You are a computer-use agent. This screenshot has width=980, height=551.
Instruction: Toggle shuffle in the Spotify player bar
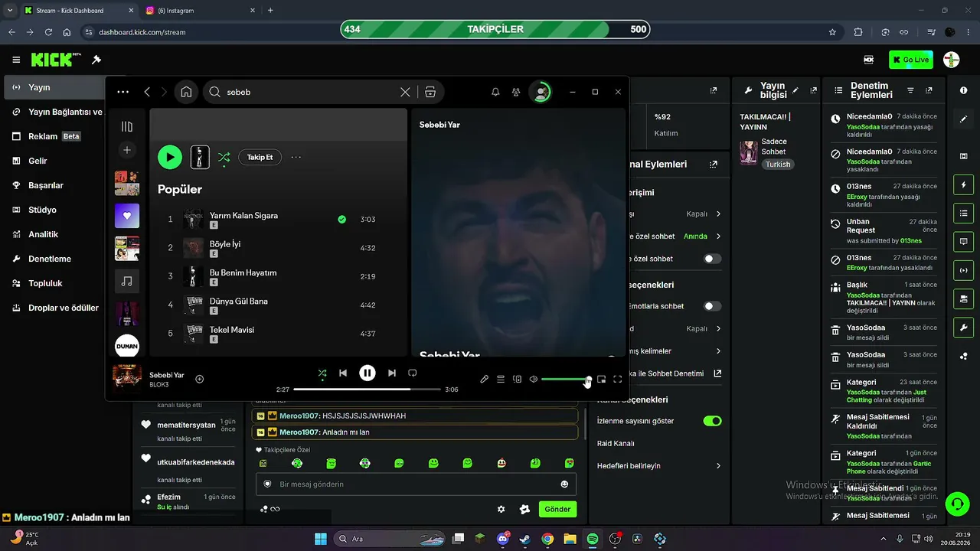(322, 373)
